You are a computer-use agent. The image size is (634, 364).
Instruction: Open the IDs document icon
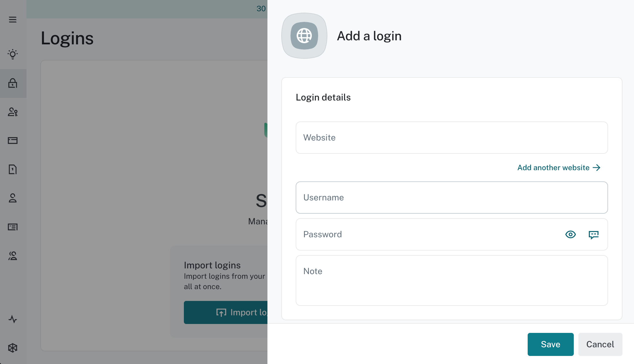tap(13, 170)
